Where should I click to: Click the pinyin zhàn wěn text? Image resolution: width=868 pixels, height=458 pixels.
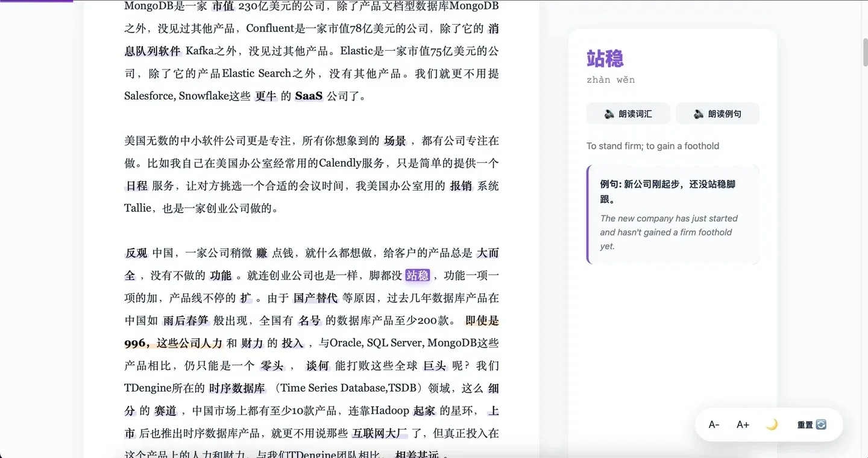[x=611, y=80]
